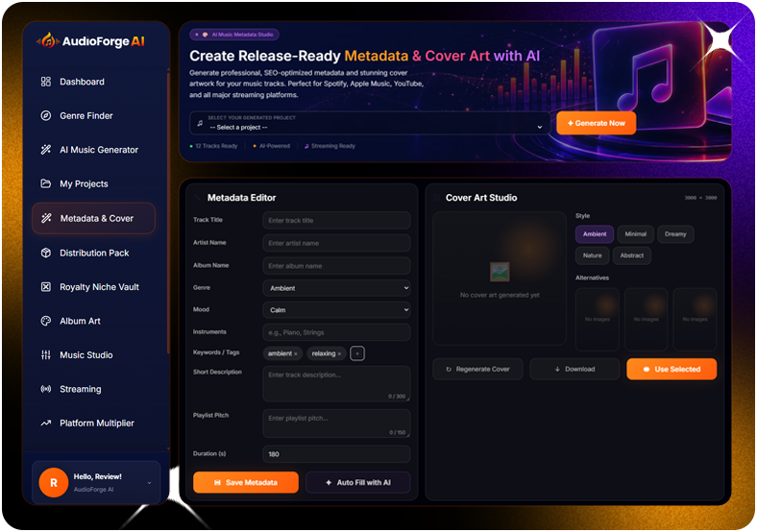Select the last alternative cover thumbnail
This screenshot has width=757, height=532.
[695, 319]
